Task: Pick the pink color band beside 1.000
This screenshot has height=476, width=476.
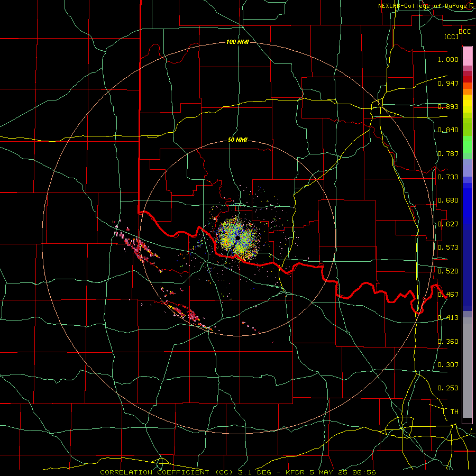Action: pos(467,57)
